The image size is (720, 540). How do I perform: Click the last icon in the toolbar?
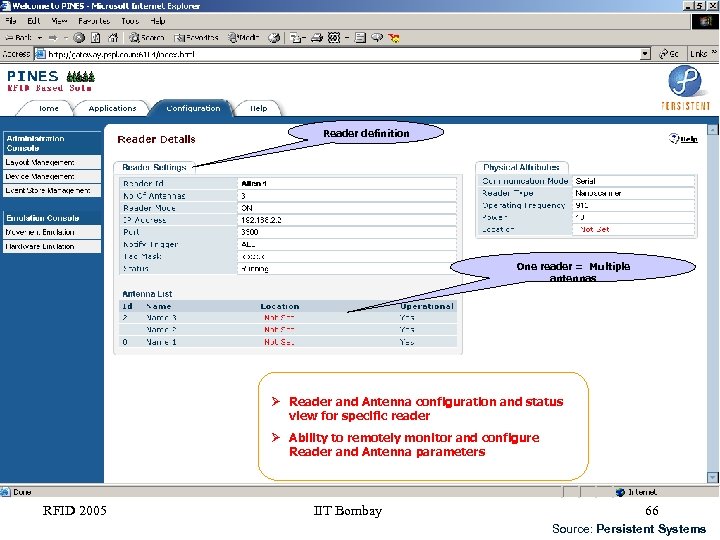[394, 38]
